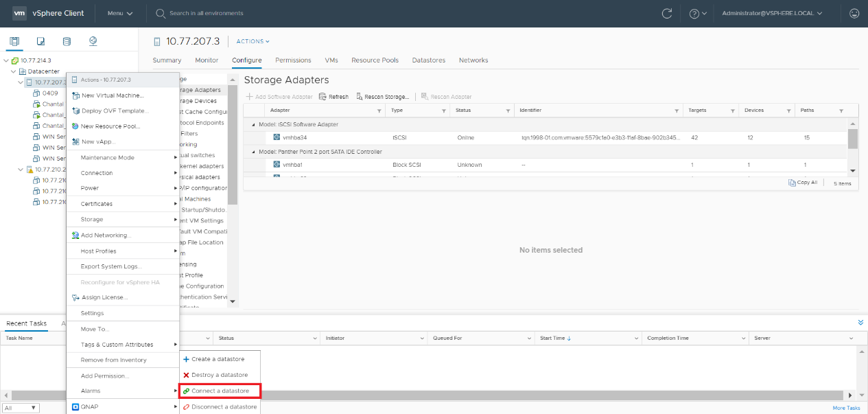The image size is (868, 414).
Task: Click Refresh in Storage Adapters toolbar
Action: pos(333,97)
